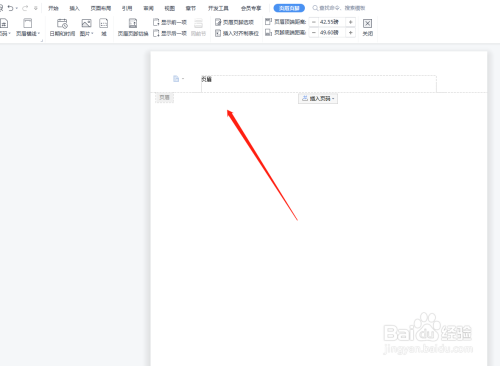500x366 pixels.
Task: Expand the quick access toolbar customize arrow
Action: click(36, 8)
